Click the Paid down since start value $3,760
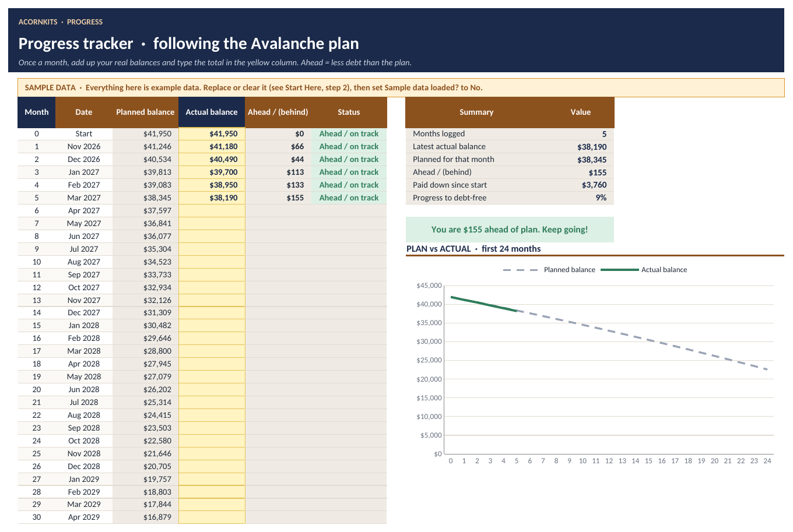The height and width of the screenshot is (532, 793). [x=581, y=185]
